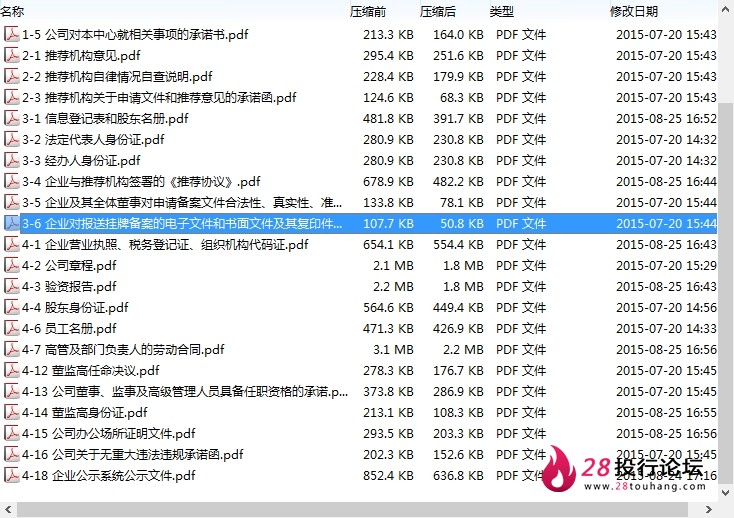Image resolution: width=734 pixels, height=518 pixels.
Task: Select file name 2-1 推荐机构意见.pdf
Action: tap(81, 55)
